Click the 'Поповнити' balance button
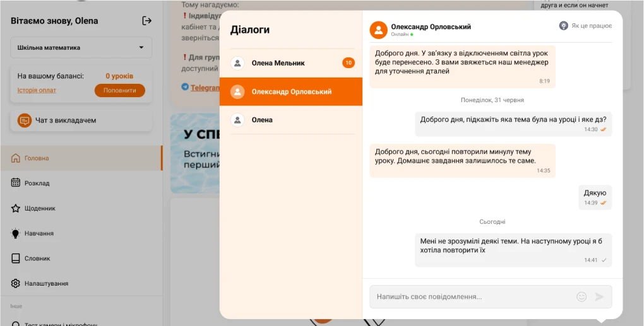The image size is (644, 326). [120, 90]
